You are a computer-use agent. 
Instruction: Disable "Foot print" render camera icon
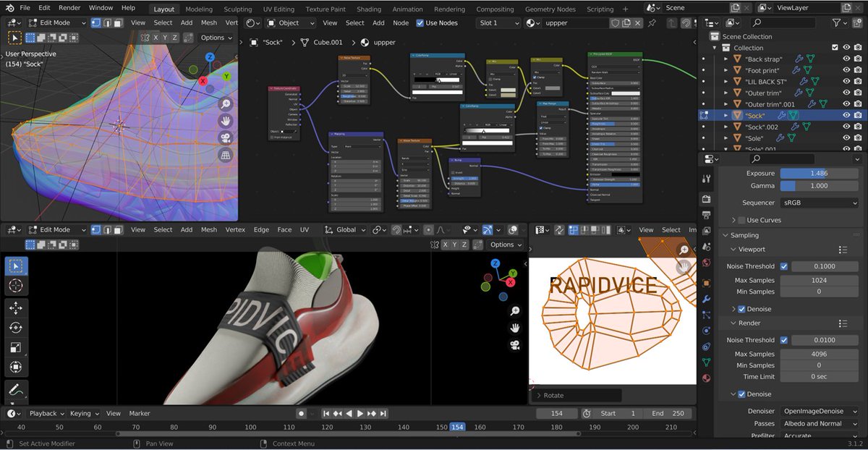click(858, 70)
